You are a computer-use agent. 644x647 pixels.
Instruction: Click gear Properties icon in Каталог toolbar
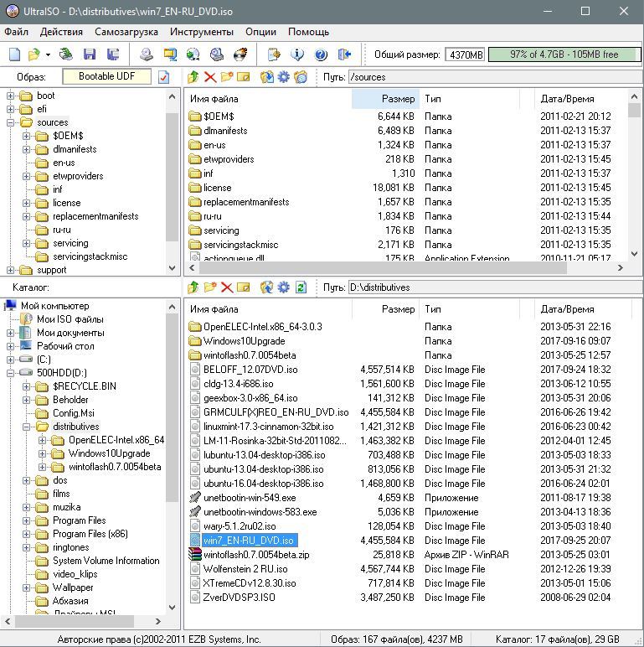[284, 287]
